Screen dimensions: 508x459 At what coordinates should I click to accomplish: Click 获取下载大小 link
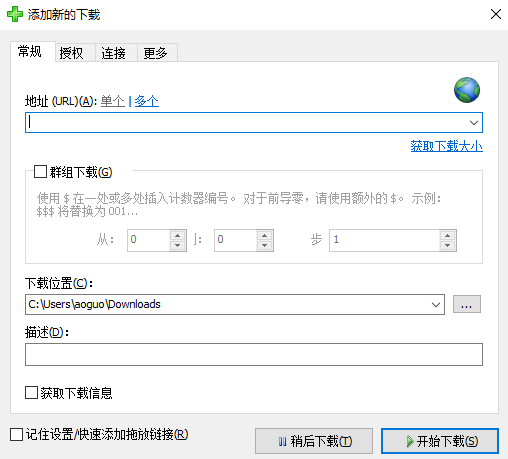point(446,146)
